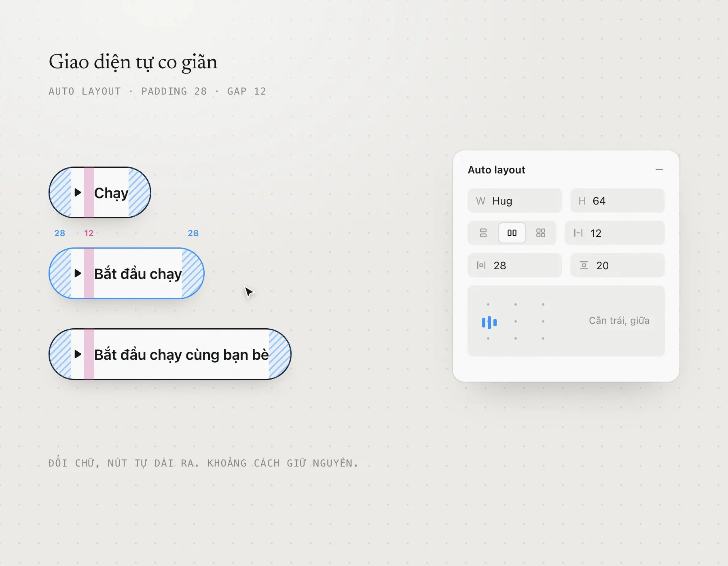728x566 pixels.
Task: Set alignment to bottom right dot
Action: point(543,338)
